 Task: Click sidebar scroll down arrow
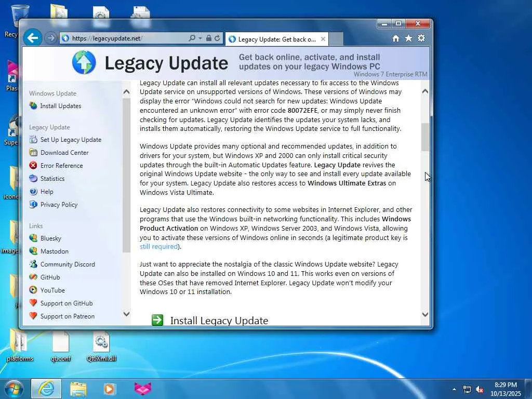126,313
